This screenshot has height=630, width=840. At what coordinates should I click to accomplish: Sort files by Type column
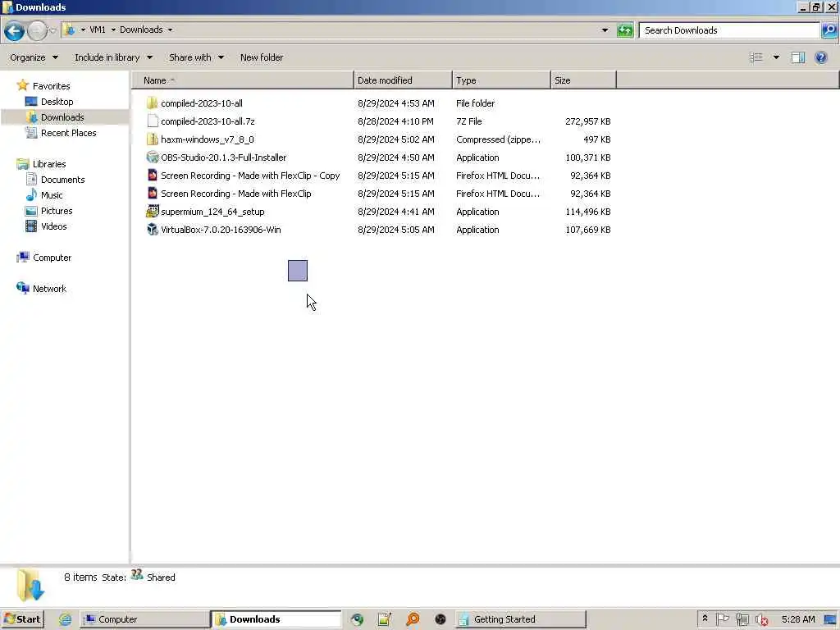pos(501,80)
